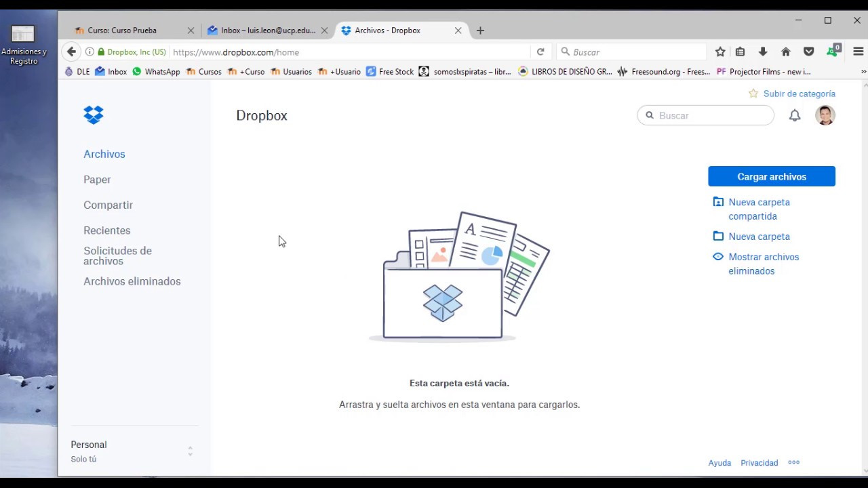
Task: Click the eye icon beside Mostrar archivos eliminados
Action: point(717,256)
